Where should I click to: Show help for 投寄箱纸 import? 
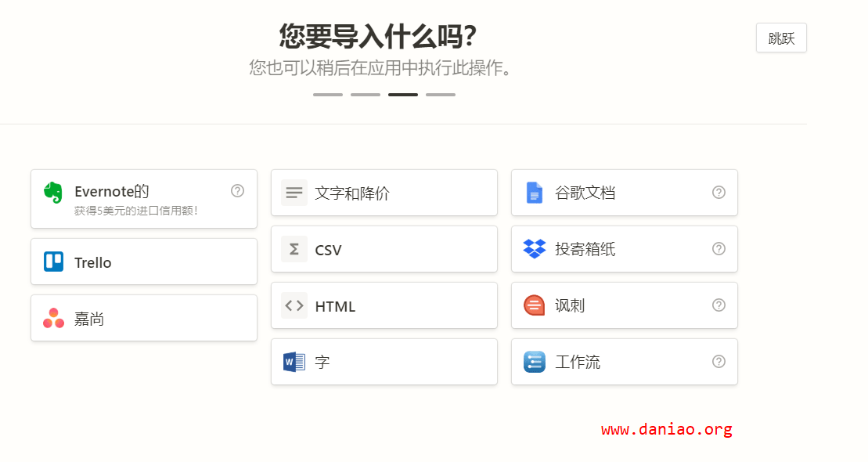pyautogui.click(x=719, y=249)
